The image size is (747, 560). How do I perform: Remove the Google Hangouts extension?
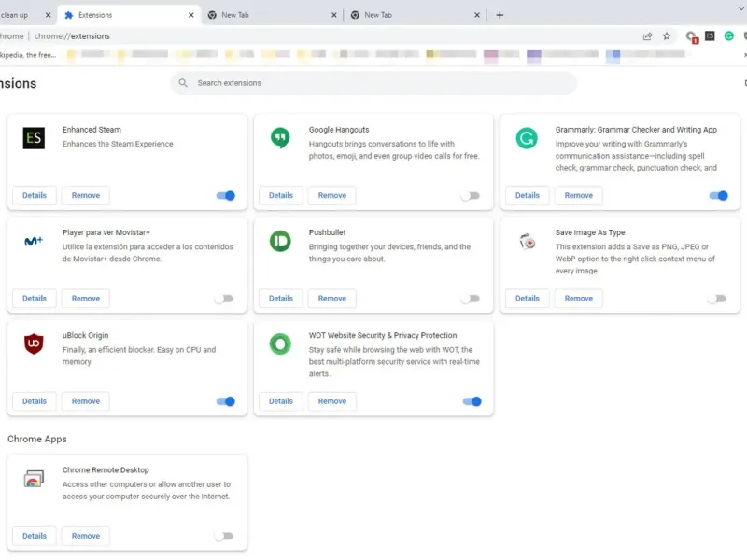point(332,195)
